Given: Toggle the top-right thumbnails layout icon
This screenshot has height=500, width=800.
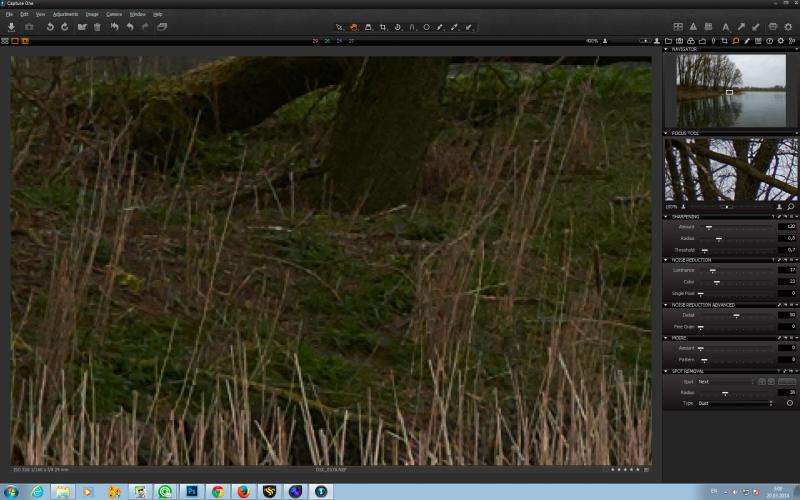Looking at the screenshot, I should pos(678,27).
